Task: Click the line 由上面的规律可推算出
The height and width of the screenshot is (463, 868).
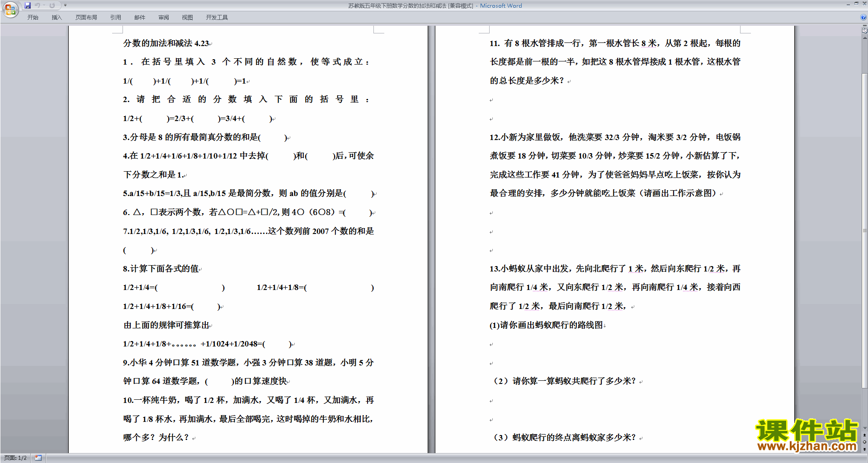Action: coord(166,325)
